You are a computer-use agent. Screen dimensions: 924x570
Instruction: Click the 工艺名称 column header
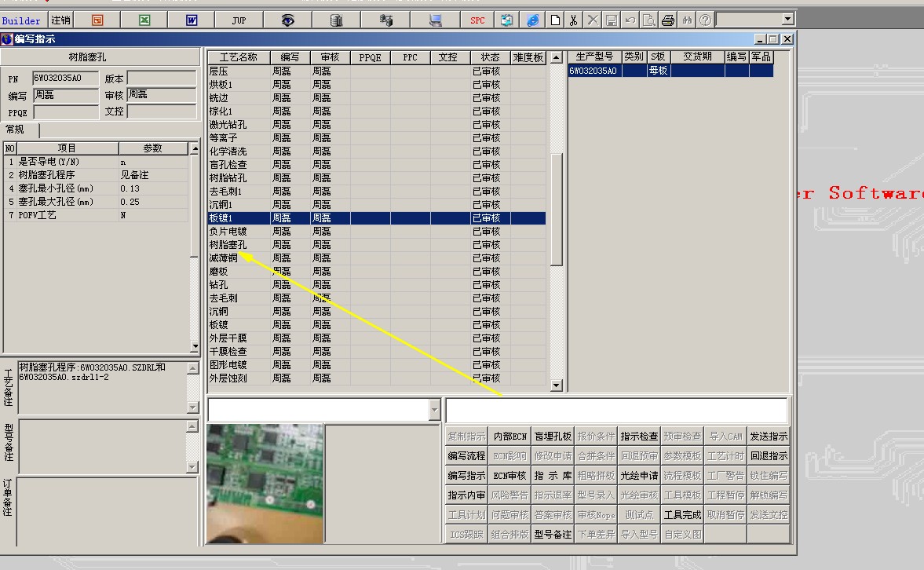(239, 57)
